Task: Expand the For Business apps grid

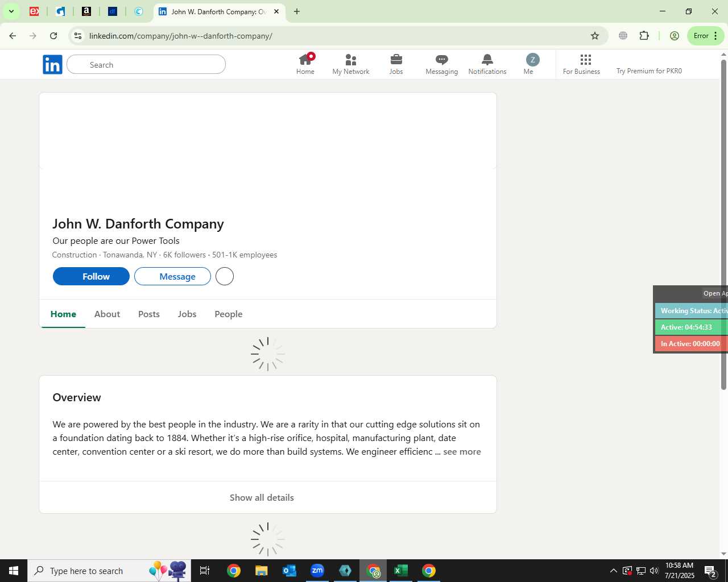Action: [x=581, y=64]
